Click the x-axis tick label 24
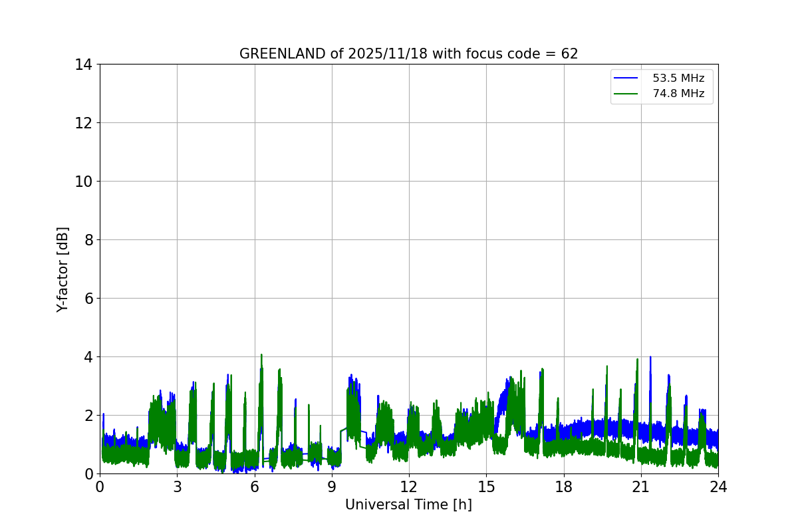Image resolution: width=798 pixels, height=532 pixels. pyautogui.click(x=718, y=487)
